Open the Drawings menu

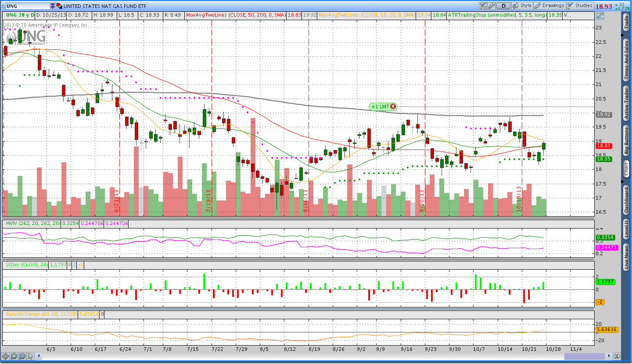[549, 6]
